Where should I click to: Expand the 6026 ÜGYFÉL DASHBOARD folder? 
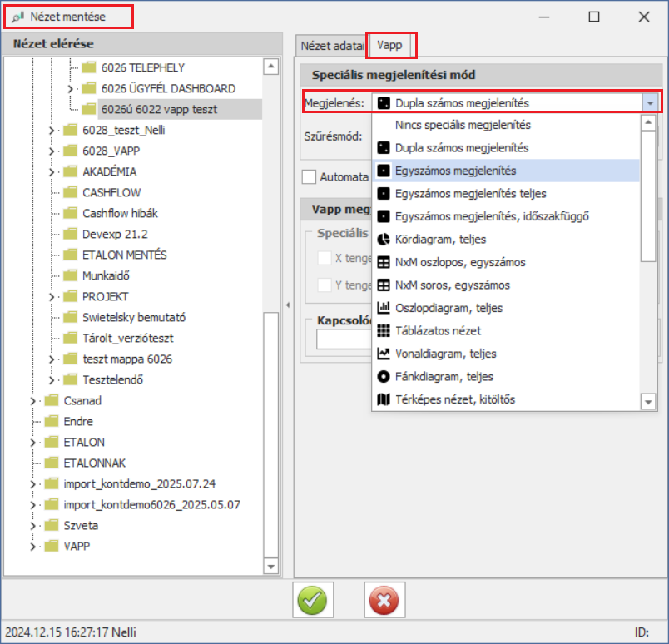click(71, 88)
